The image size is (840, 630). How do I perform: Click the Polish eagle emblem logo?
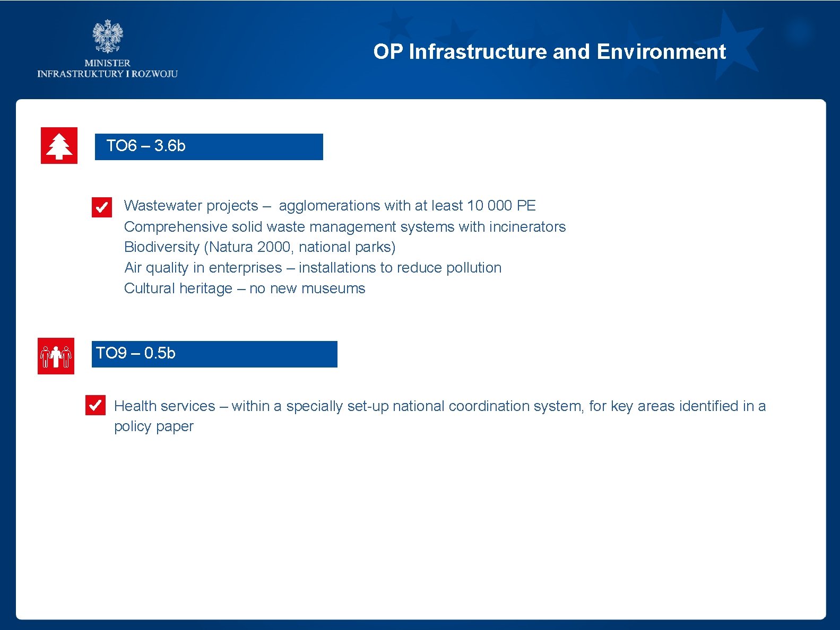point(107,37)
